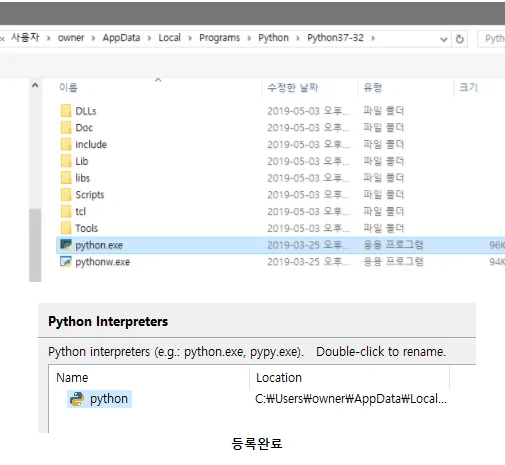Select the python interpreter logo icon
Screen dimensions: 505x465
(x=77, y=399)
